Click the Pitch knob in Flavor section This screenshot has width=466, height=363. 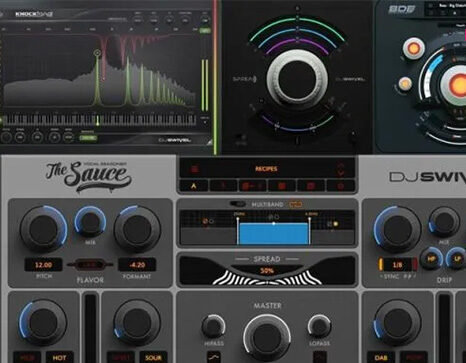[43, 229]
